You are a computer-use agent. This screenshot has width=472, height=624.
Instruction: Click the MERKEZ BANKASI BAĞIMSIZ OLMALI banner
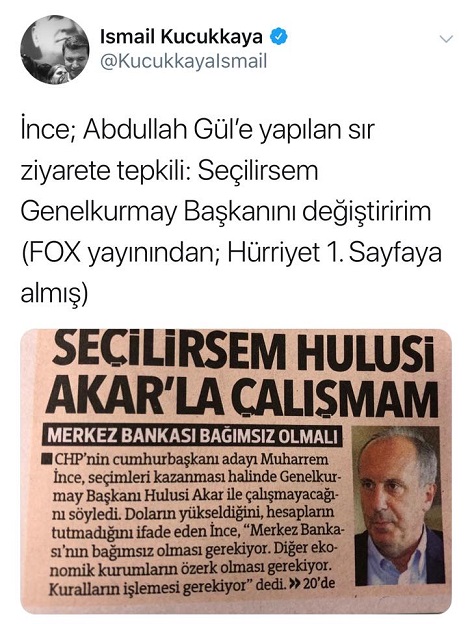click(192, 436)
